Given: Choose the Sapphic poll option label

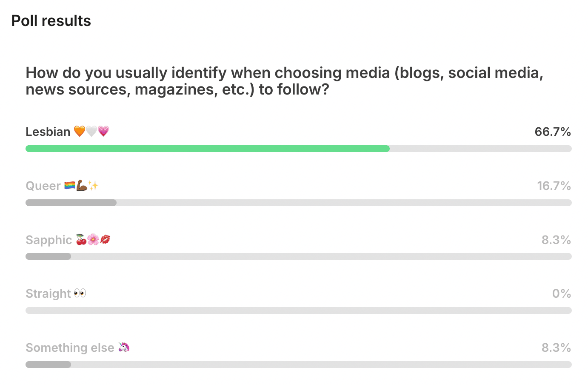Looking at the screenshot, I should 49,240.
